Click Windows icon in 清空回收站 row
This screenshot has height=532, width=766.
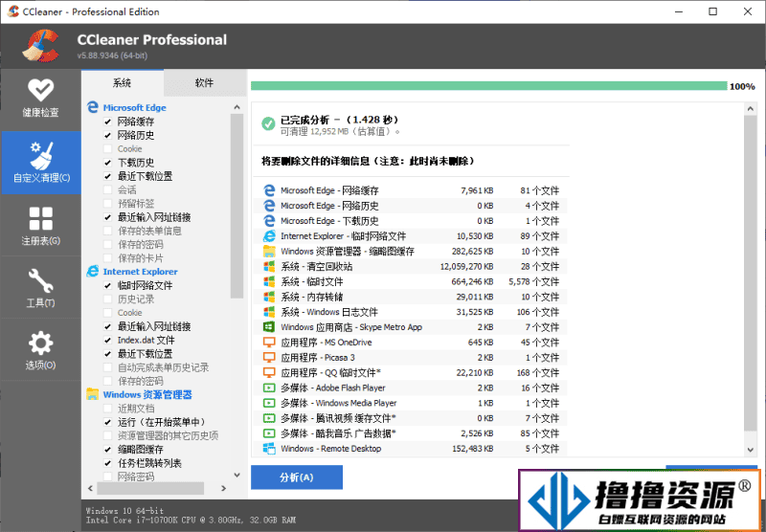[269, 266]
